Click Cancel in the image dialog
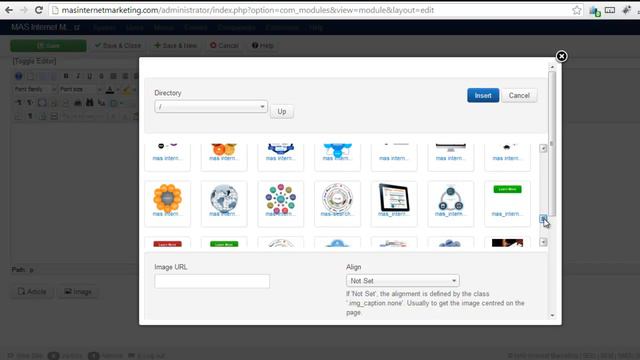This screenshot has height=360, width=640. click(519, 96)
